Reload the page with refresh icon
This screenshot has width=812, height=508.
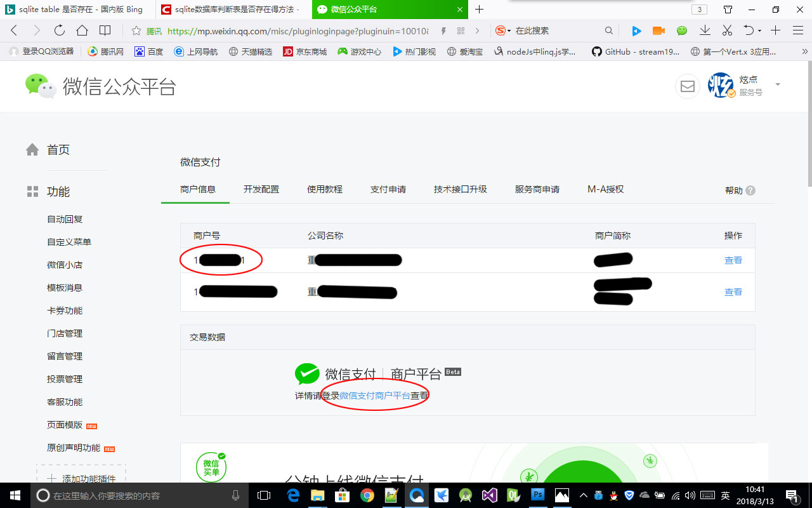pos(60,30)
